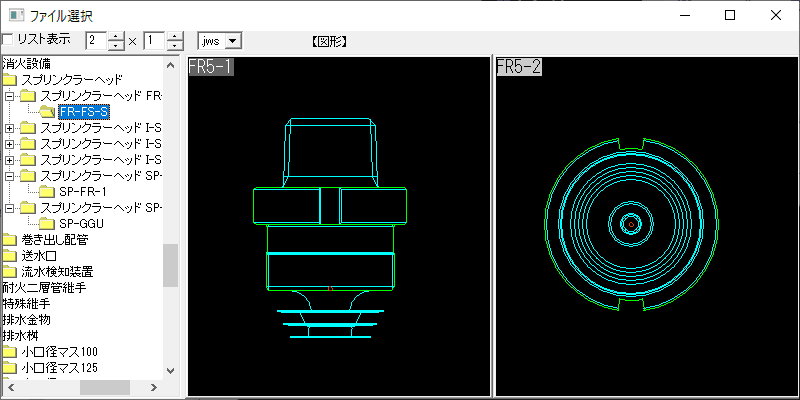Increase the column count spinner showing 2

pos(117,36)
